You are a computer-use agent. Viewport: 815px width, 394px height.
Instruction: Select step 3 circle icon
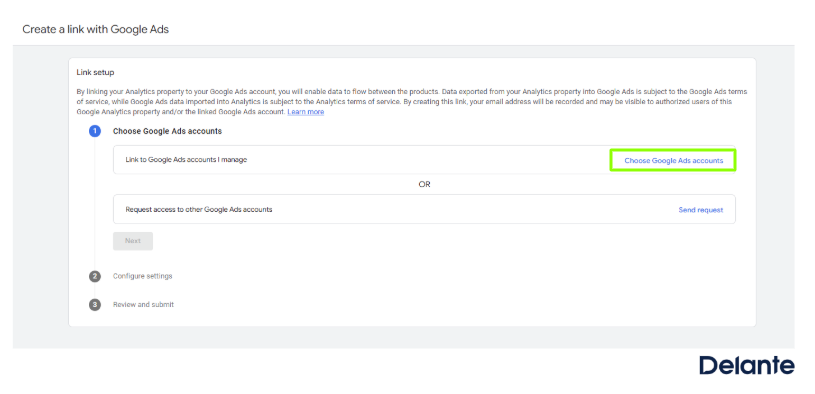[x=95, y=305]
